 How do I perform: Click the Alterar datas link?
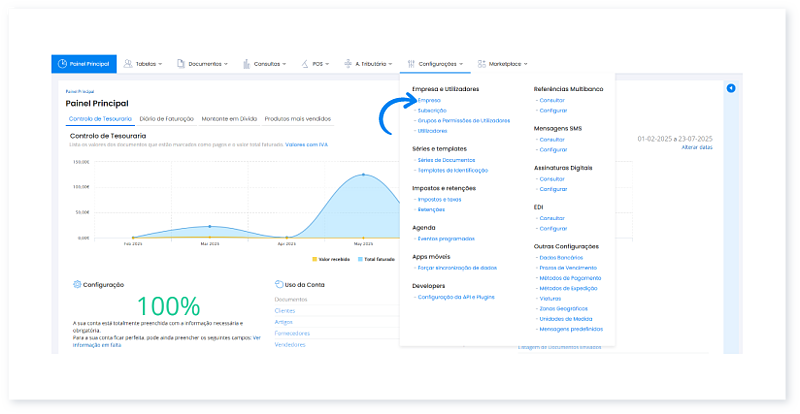(696, 148)
